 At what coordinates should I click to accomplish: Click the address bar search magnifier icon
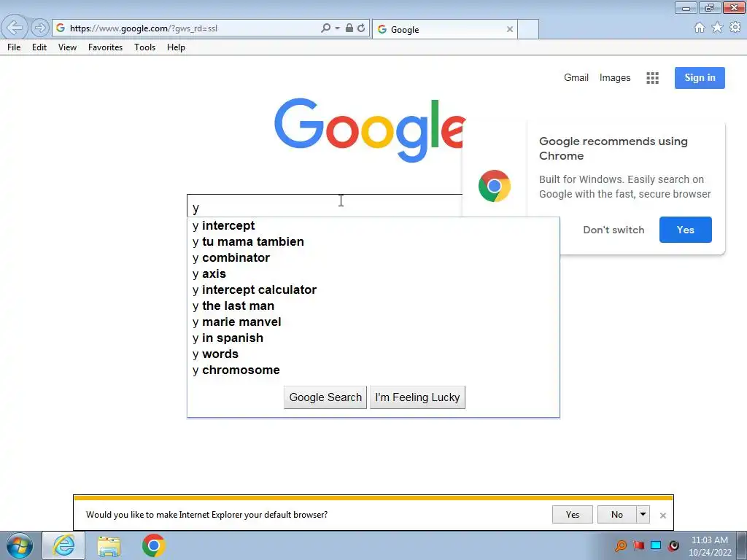click(x=326, y=28)
